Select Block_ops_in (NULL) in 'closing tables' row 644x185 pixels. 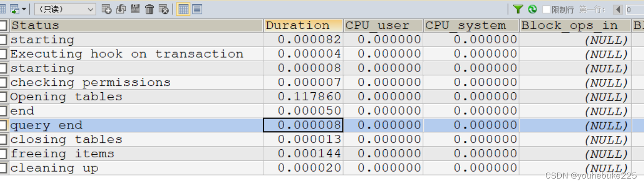pos(575,139)
